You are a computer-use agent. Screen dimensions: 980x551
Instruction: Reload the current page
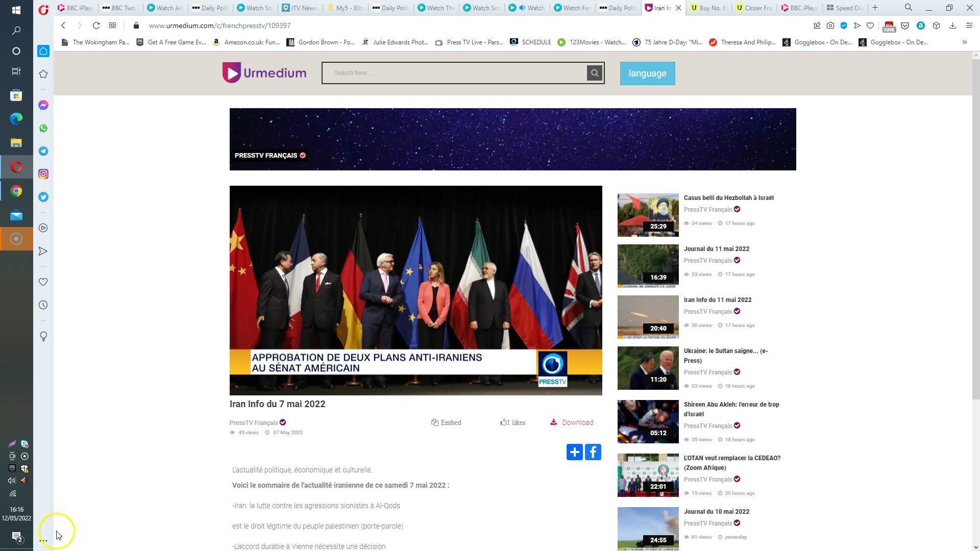coord(96,26)
